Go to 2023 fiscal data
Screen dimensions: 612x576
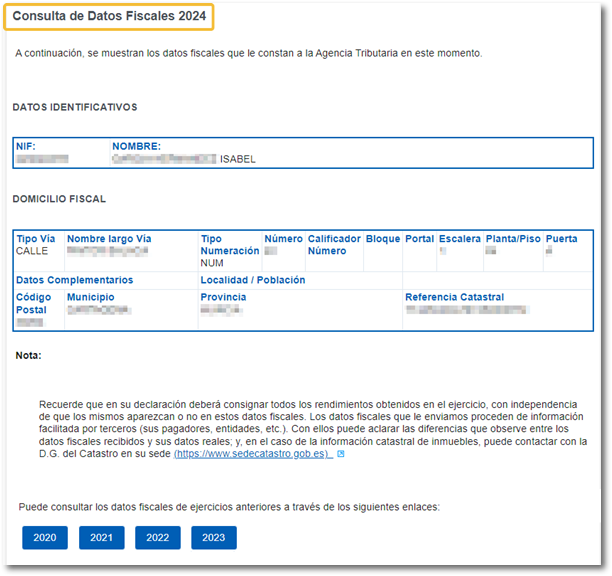coord(213,538)
